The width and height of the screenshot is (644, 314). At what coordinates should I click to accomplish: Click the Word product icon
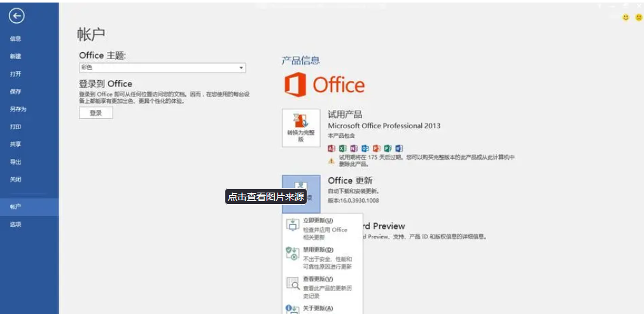[399, 149]
